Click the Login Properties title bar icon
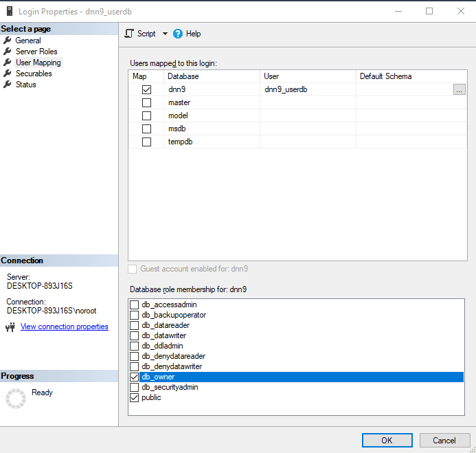This screenshot has width=476, height=453. (x=10, y=11)
